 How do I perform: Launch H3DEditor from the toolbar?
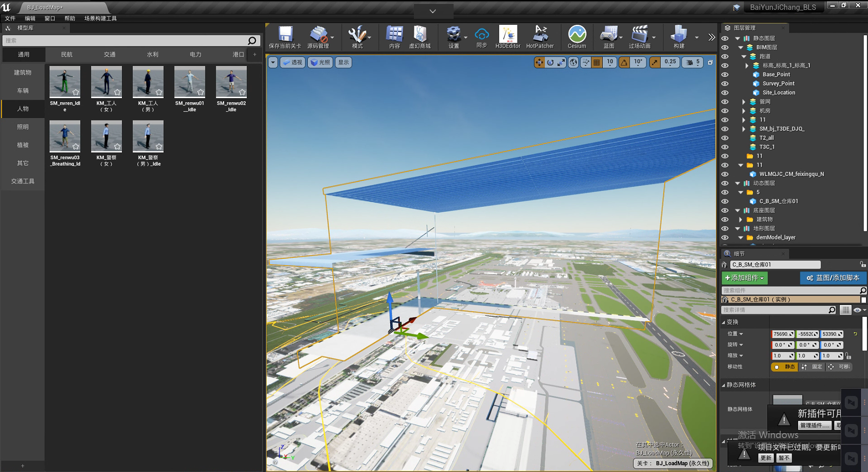[x=508, y=35]
